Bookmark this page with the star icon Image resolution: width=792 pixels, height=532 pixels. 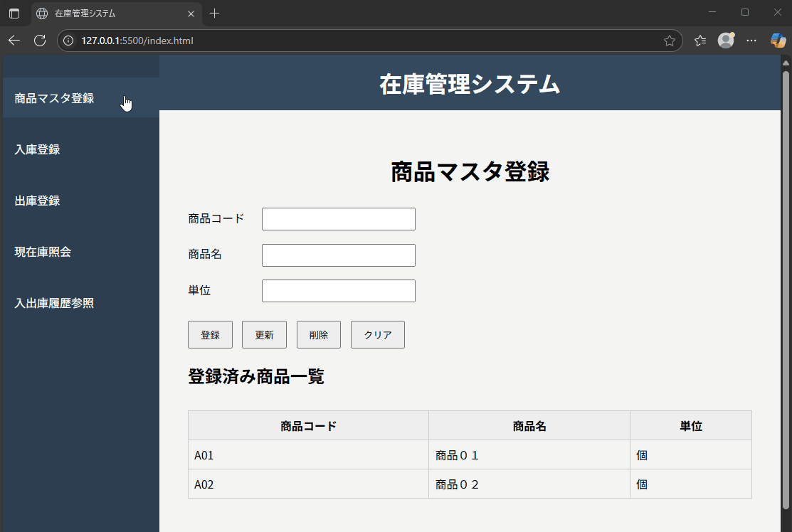tap(670, 41)
